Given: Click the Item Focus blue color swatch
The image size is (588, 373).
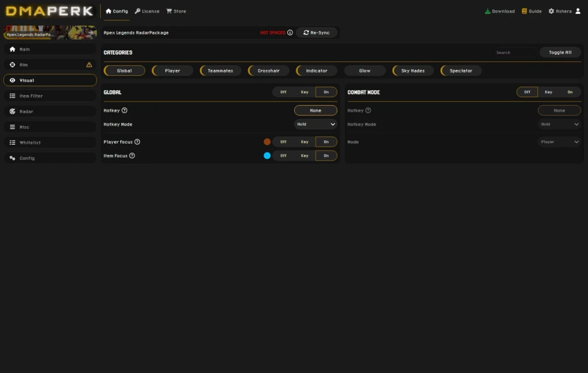Looking at the screenshot, I should click(x=267, y=156).
